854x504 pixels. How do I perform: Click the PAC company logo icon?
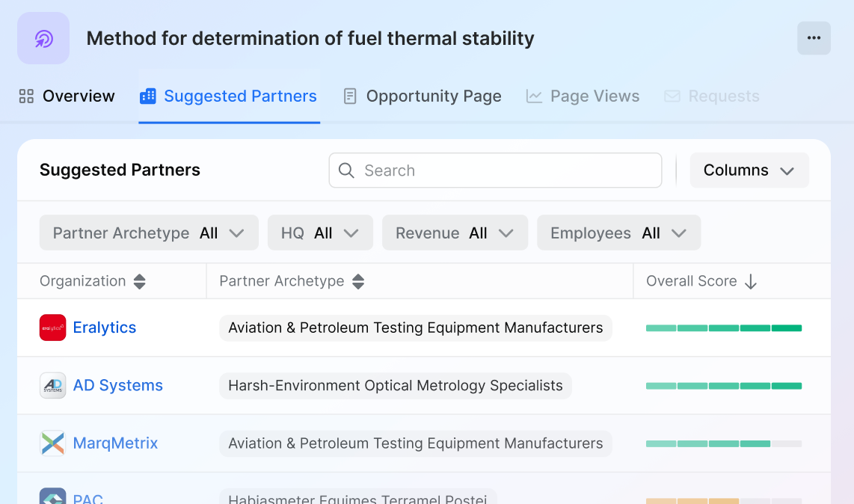[53, 496]
